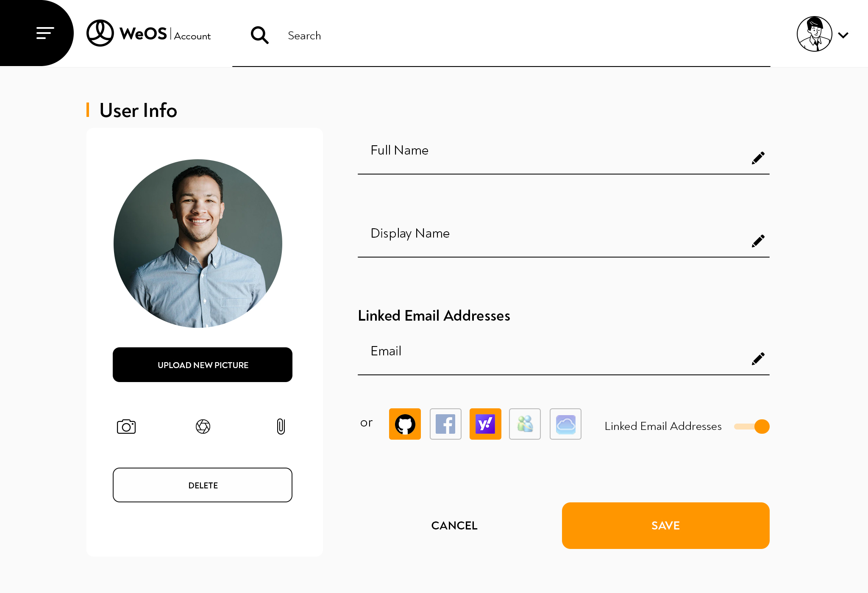Open the hamburger menu in the black corner
The height and width of the screenshot is (593, 868).
45,33
